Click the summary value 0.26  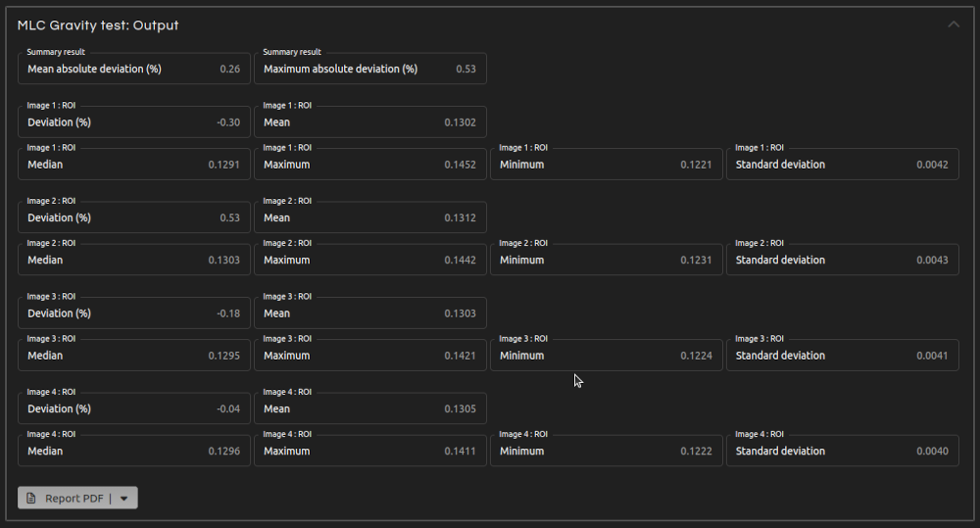230,69
